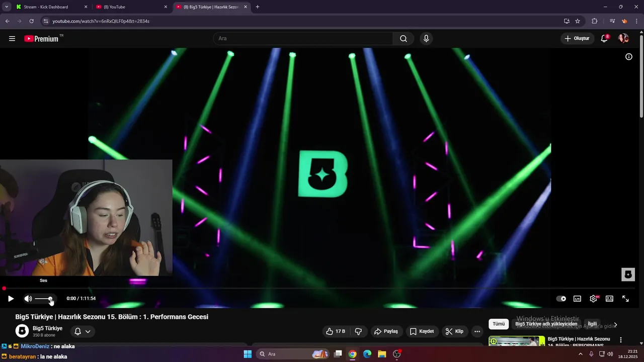Open options for recommended 16. Bölüm video
The image size is (644, 362).
pos(621,340)
